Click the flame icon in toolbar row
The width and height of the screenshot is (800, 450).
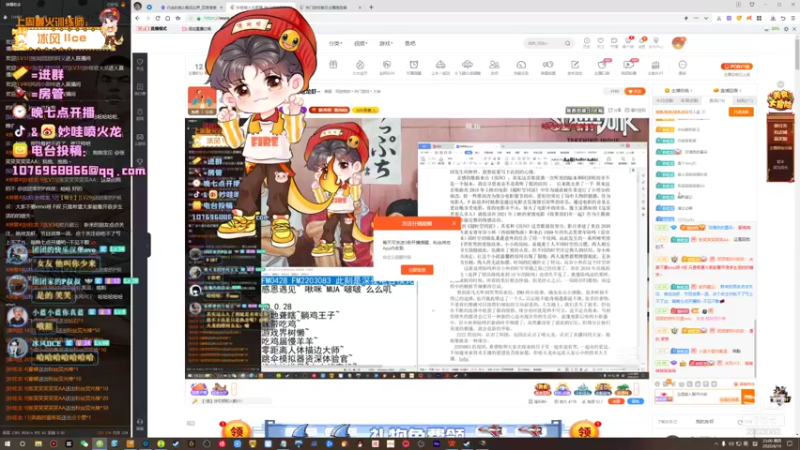point(360,66)
